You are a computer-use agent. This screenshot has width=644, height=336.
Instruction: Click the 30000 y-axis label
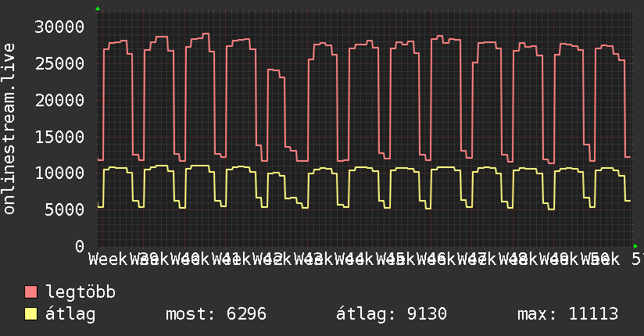click(59, 27)
